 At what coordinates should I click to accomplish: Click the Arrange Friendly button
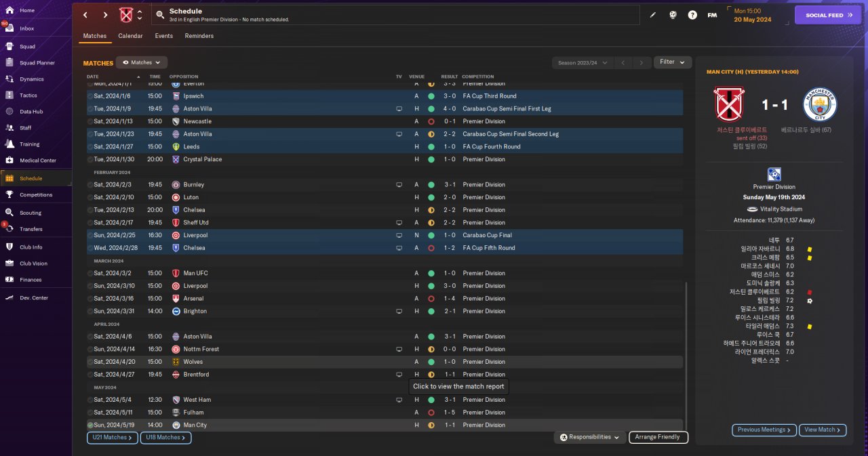click(x=658, y=438)
